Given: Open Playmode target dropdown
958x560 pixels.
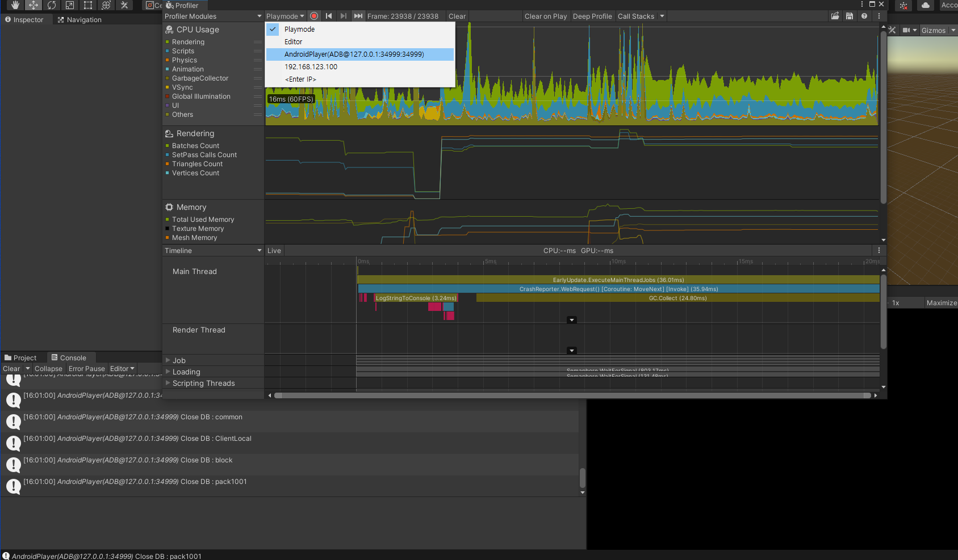Looking at the screenshot, I should click(286, 16).
